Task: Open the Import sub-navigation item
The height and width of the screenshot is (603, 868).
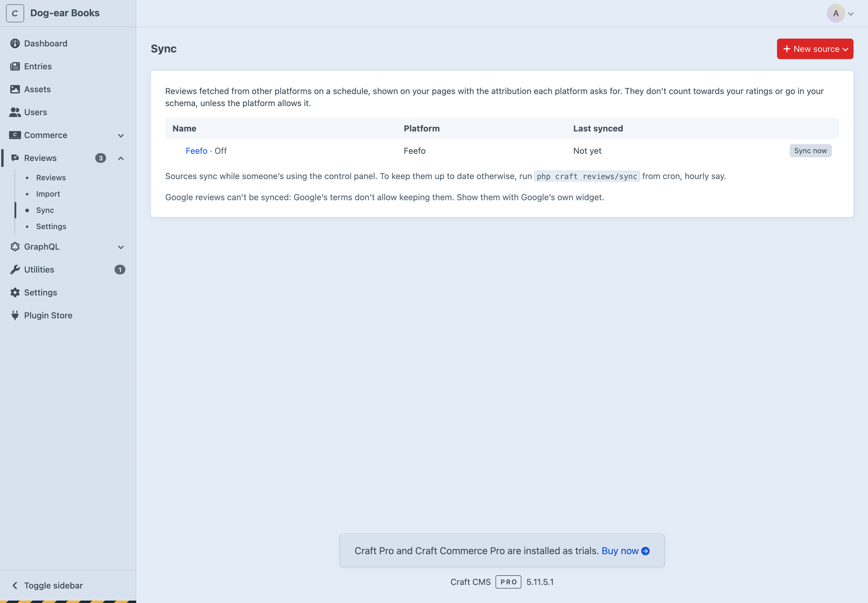Action: [x=48, y=194]
